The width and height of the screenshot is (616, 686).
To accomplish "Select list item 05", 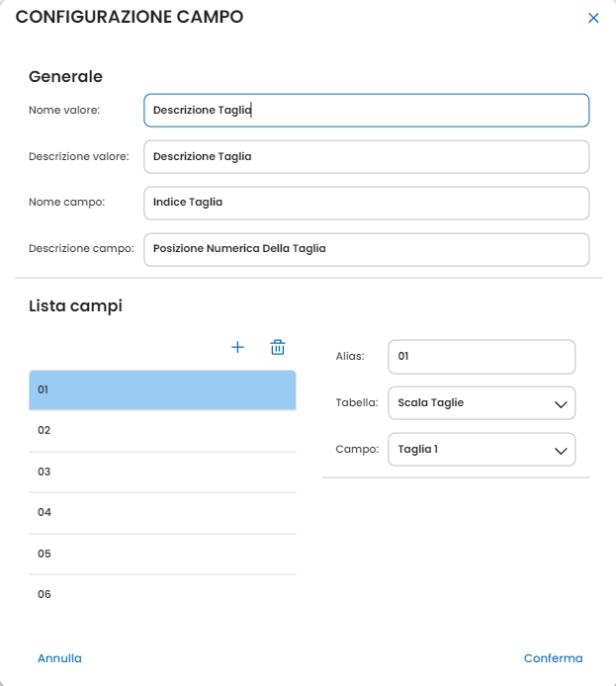I will point(162,554).
